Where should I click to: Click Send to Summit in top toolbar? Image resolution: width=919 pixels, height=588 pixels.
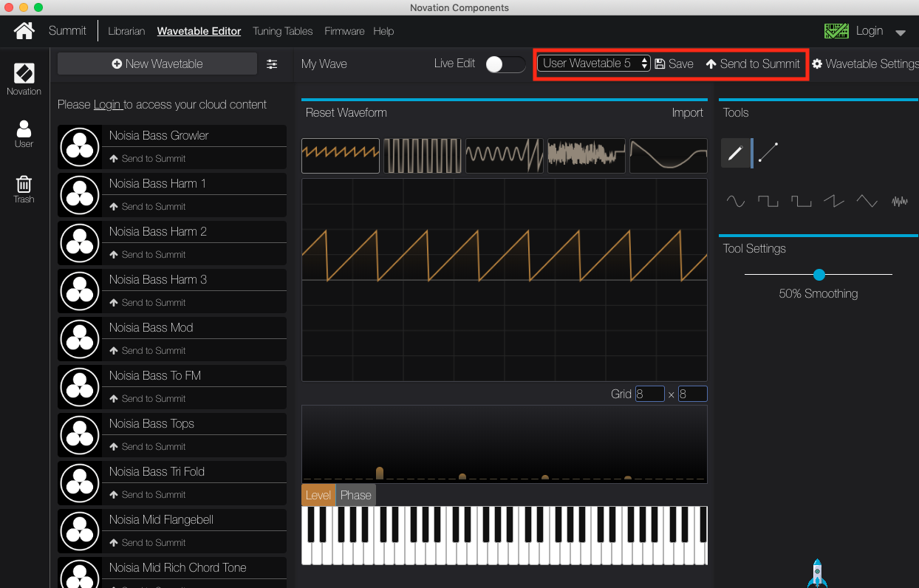tap(753, 64)
